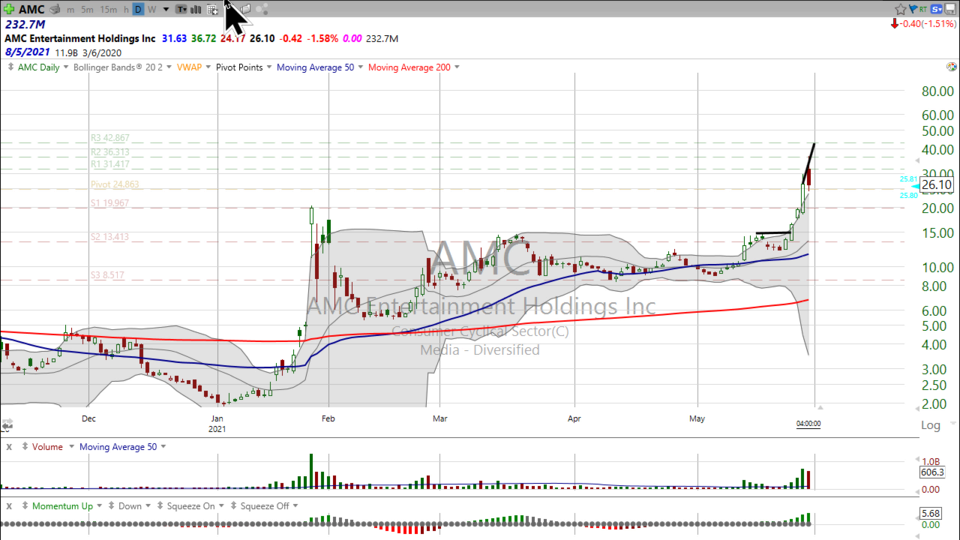Click the AMC ticker symbol field
Screen dimensions: 960x540
(31, 9)
